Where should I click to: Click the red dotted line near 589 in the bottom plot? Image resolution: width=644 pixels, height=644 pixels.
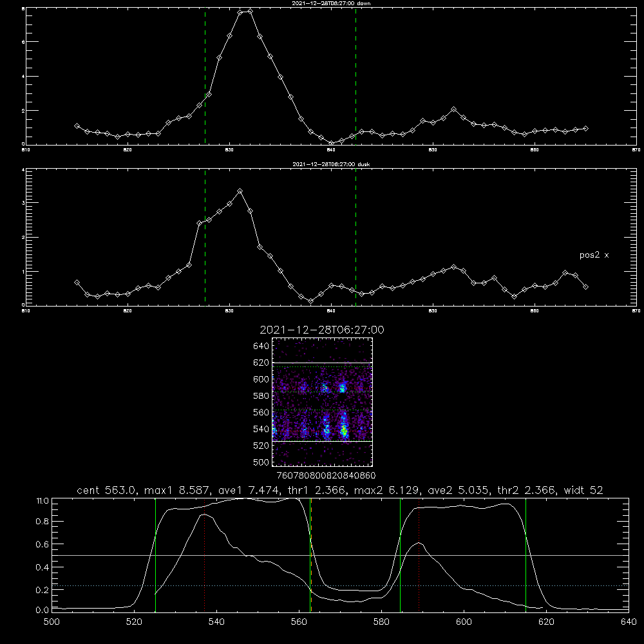[x=419, y=555]
